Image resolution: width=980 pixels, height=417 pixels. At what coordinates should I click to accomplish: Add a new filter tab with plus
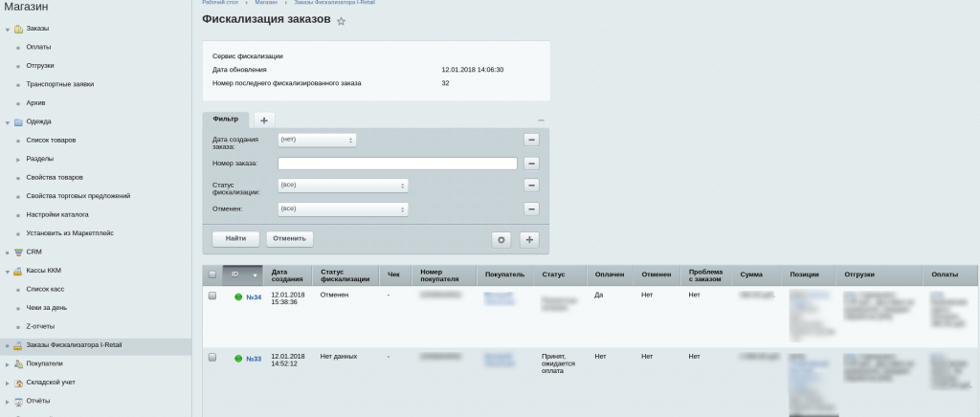click(264, 120)
